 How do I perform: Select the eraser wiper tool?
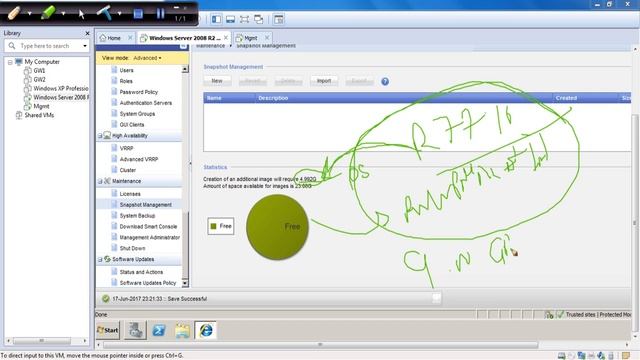pos(104,13)
